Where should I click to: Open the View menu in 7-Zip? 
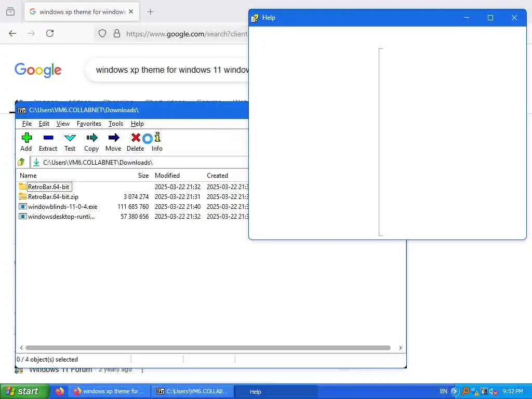(63, 124)
